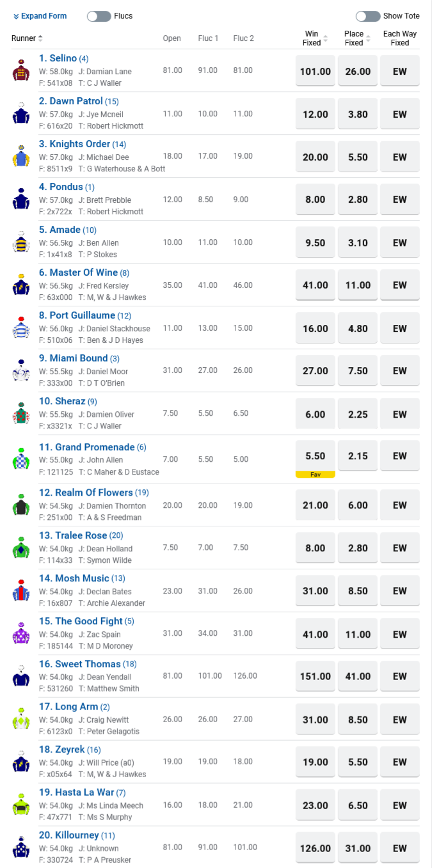432x868 pixels.
Task: Click Amade's striped silks icon
Action: [x=21, y=242]
